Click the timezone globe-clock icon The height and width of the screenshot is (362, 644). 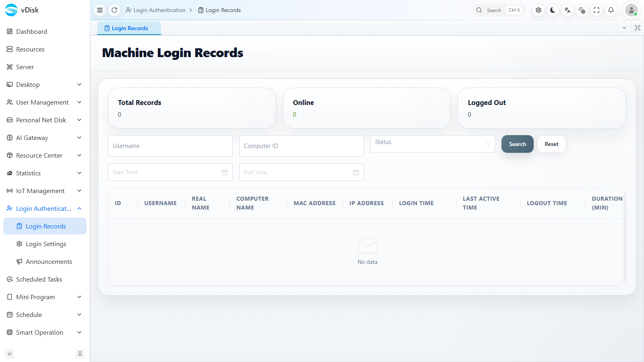[x=582, y=10]
